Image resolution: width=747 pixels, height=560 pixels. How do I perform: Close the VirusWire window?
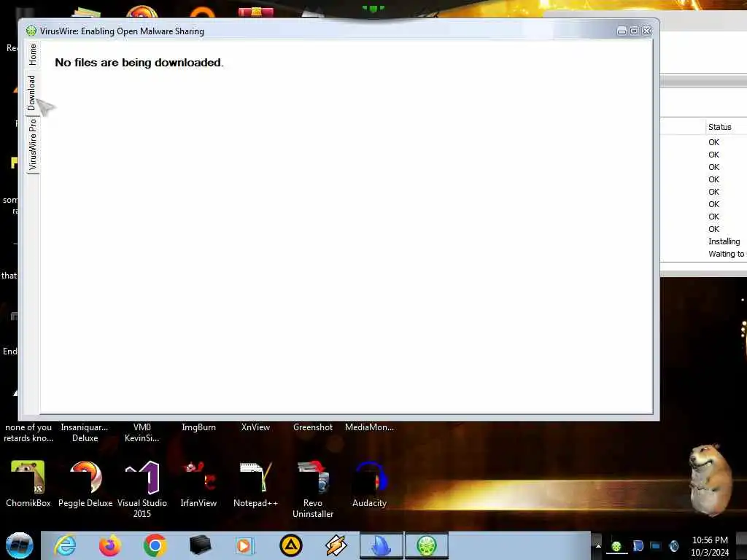click(x=646, y=31)
